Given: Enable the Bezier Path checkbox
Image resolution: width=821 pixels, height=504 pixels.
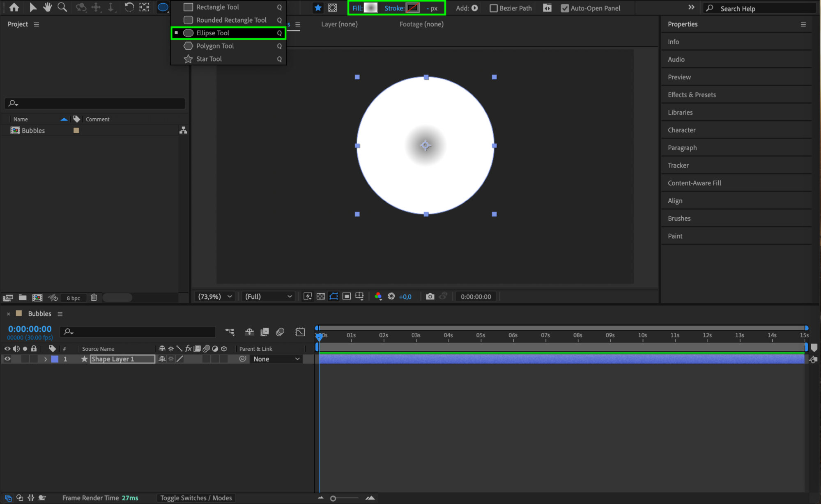Looking at the screenshot, I should point(494,8).
